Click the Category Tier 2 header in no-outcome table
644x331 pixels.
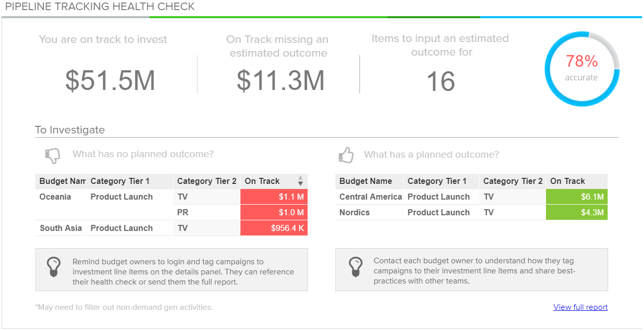click(207, 181)
